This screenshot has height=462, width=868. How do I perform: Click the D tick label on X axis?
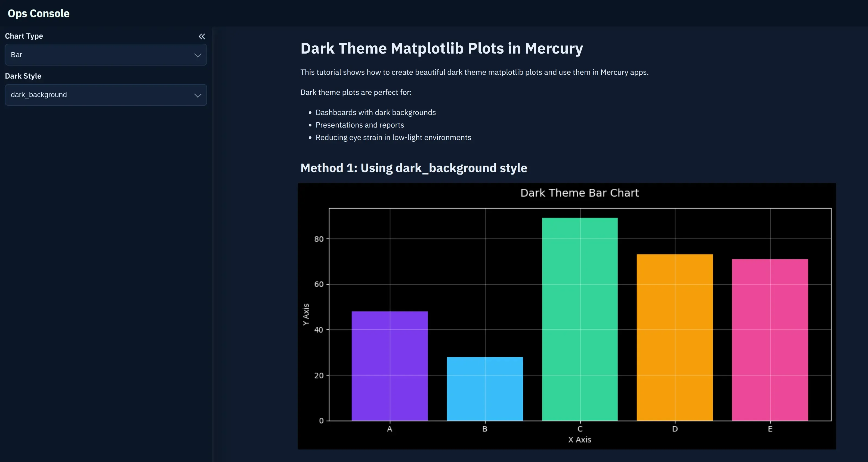pos(675,429)
